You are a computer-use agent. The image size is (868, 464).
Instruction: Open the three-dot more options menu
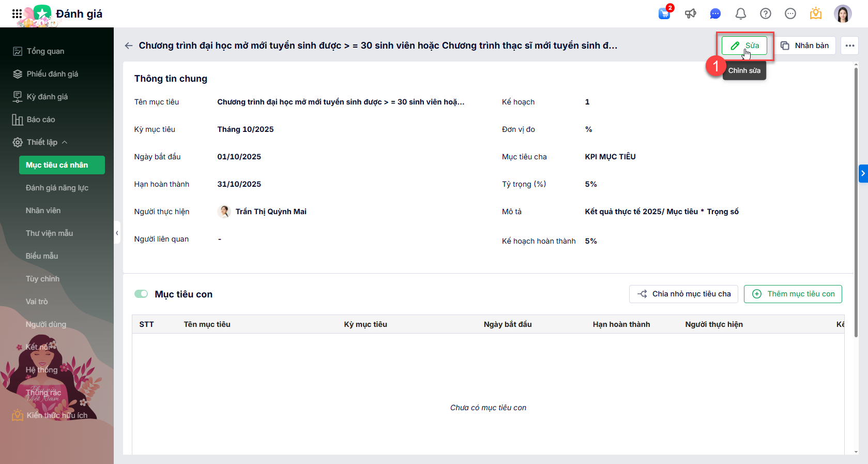(850, 46)
